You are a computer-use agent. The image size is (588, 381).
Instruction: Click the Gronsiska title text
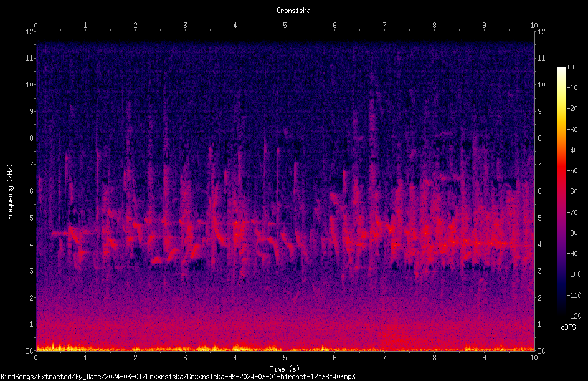click(x=293, y=11)
